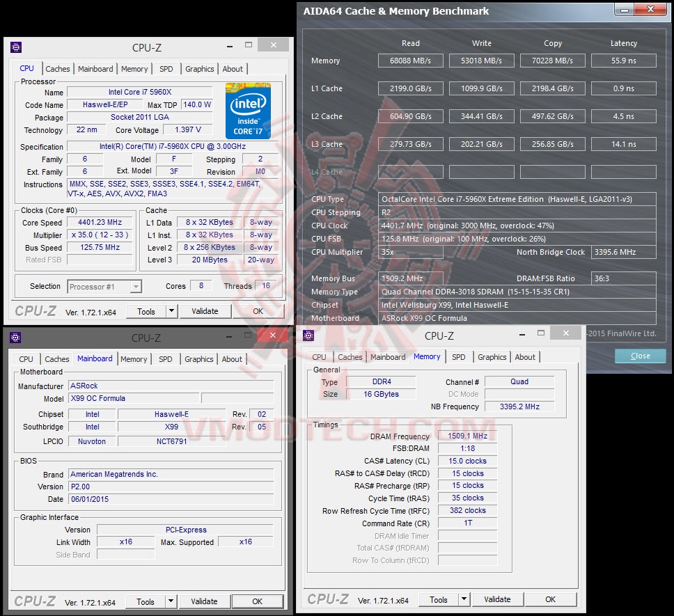Open SPD tab in Memory CPU-Z window
Image resolution: width=674 pixels, height=616 pixels.
click(x=459, y=357)
